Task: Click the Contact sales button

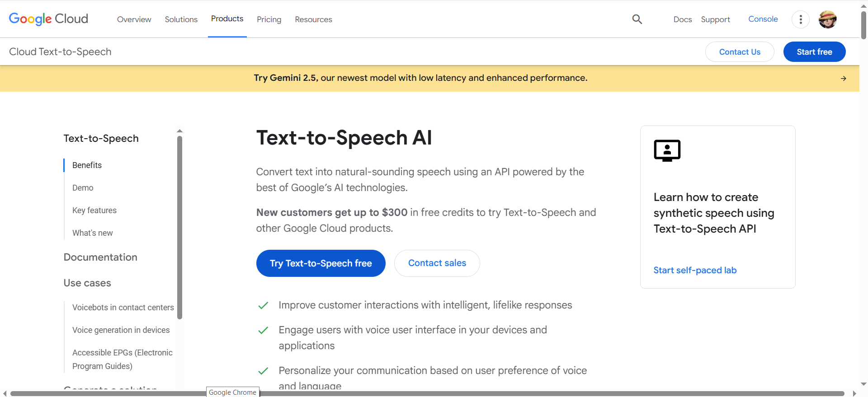Action: 437,263
